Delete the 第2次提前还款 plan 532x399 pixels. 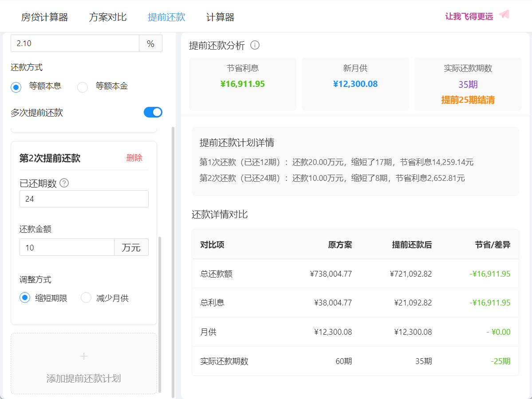(x=134, y=158)
